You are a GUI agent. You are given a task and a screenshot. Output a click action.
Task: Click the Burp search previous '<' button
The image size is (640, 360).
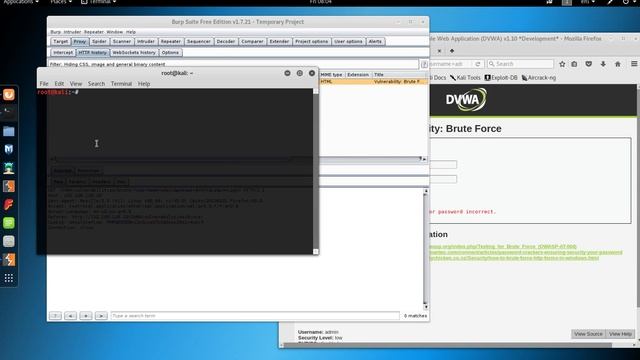71,316
